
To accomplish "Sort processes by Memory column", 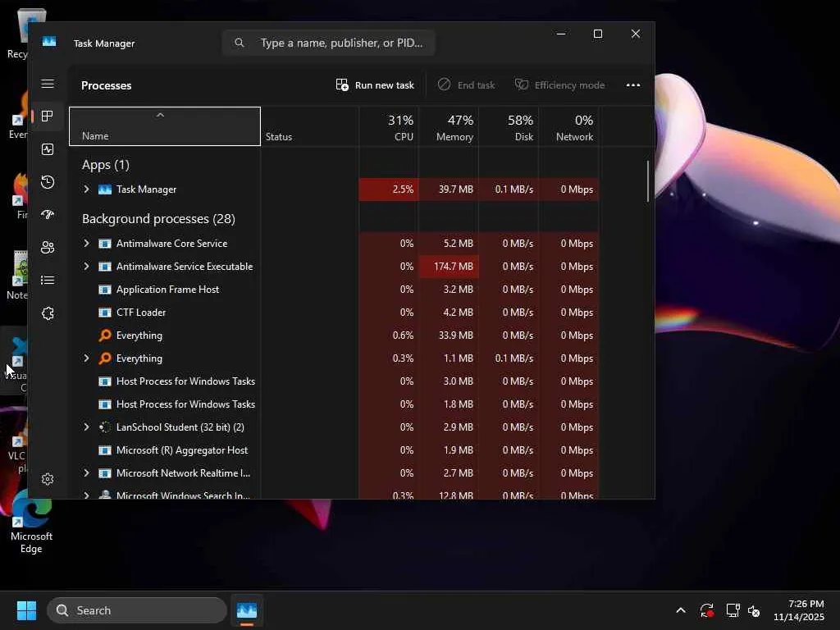I will pyautogui.click(x=449, y=126).
